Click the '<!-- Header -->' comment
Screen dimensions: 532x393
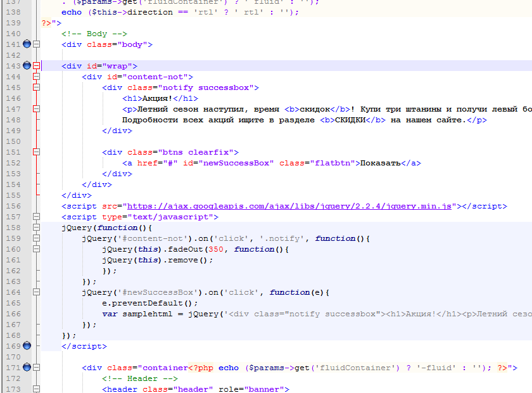(140, 378)
